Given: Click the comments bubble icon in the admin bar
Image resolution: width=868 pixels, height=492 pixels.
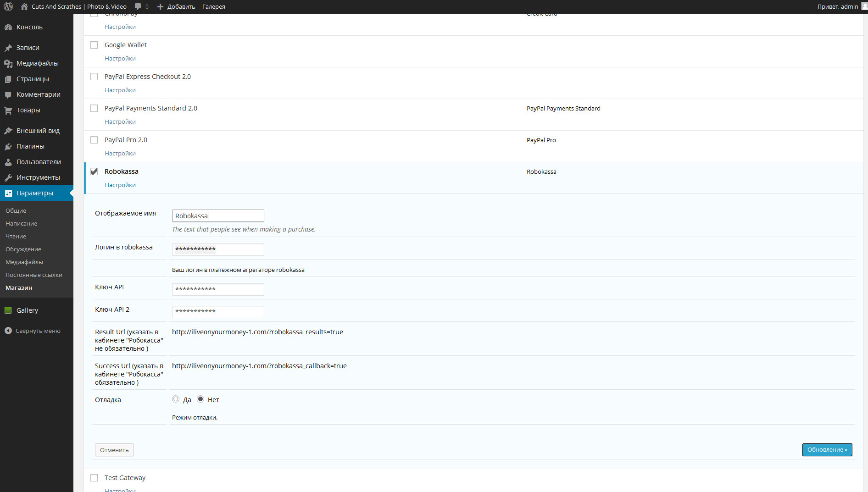Looking at the screenshot, I should (x=138, y=6).
